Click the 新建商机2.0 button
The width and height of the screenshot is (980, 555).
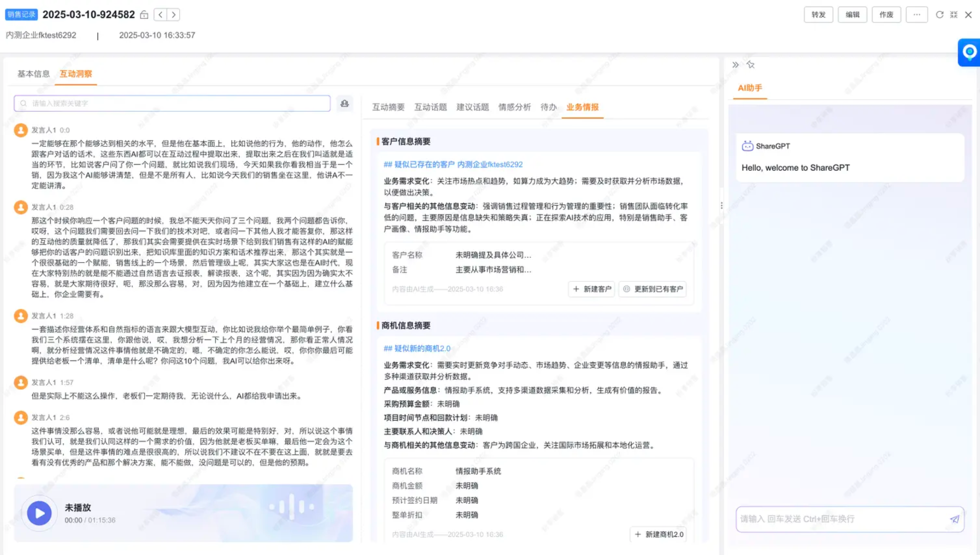click(x=659, y=535)
